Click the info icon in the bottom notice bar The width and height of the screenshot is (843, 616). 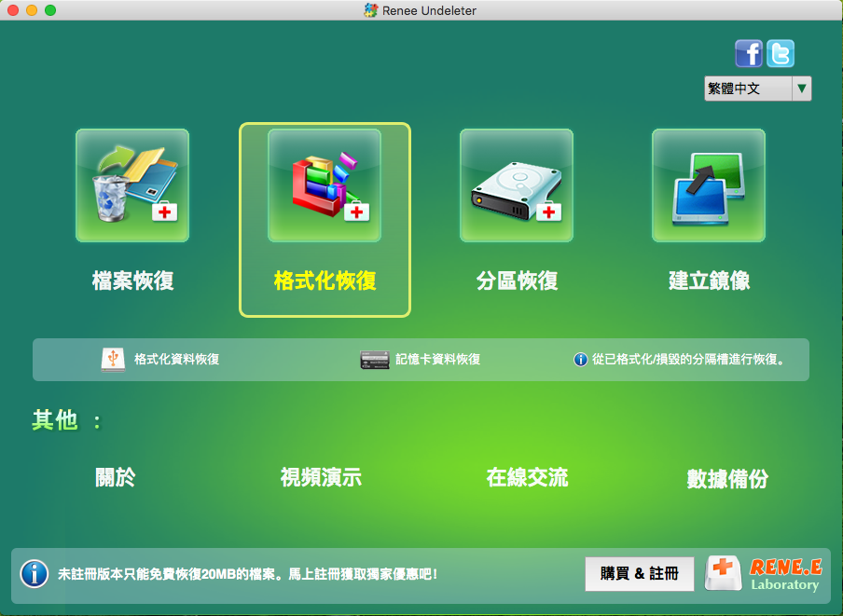[x=35, y=573]
